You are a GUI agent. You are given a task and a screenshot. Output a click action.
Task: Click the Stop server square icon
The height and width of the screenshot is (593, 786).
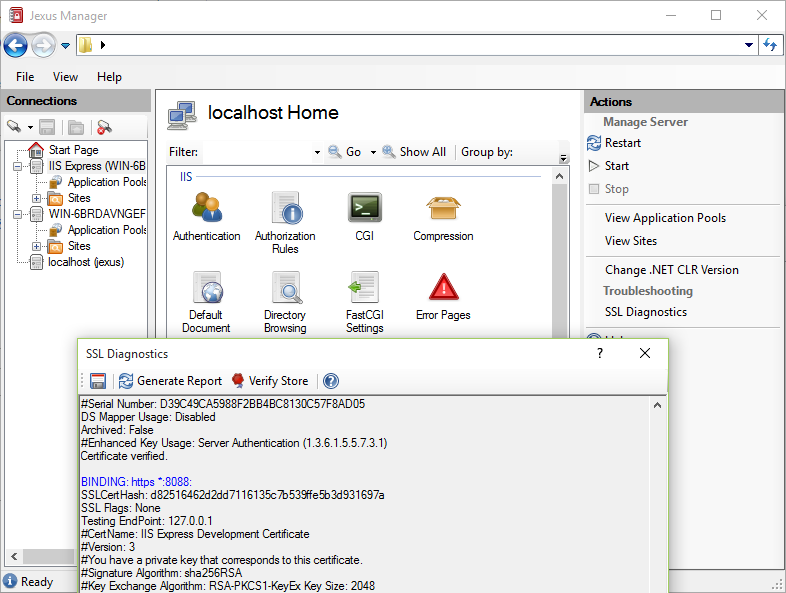594,189
